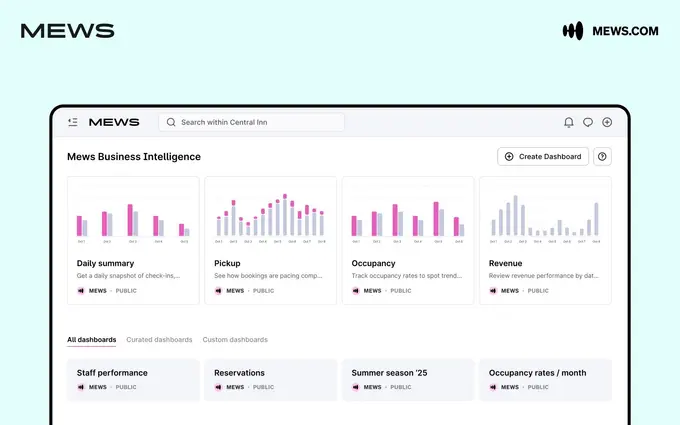This screenshot has width=680, height=425.
Task: Collapse the sidebar menu icon
Action: tap(73, 122)
